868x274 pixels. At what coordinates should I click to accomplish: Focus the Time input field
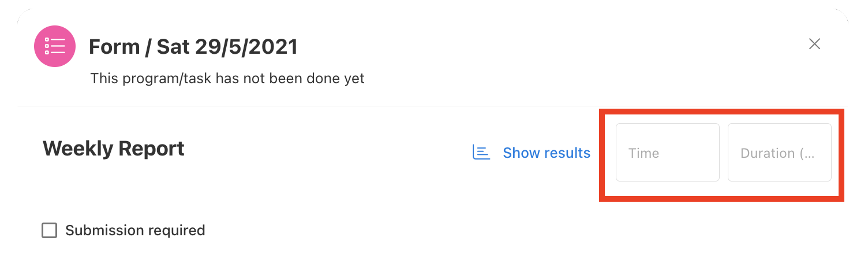(x=668, y=153)
